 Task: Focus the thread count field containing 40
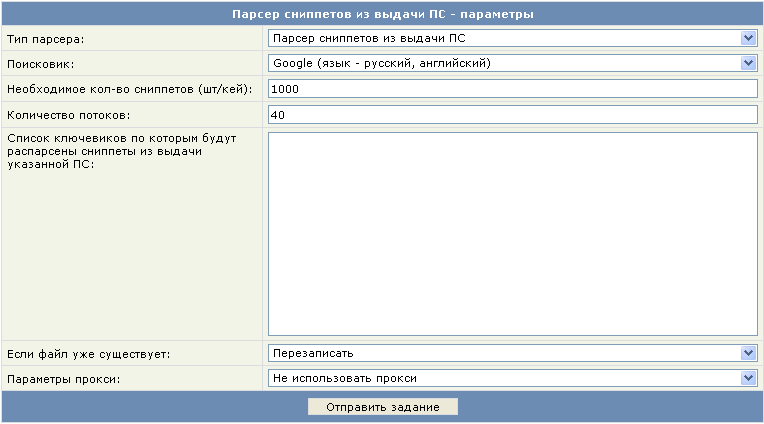[x=512, y=114]
